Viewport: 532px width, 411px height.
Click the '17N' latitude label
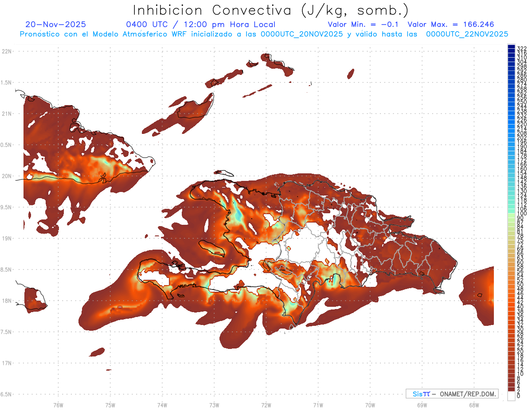[7, 363]
